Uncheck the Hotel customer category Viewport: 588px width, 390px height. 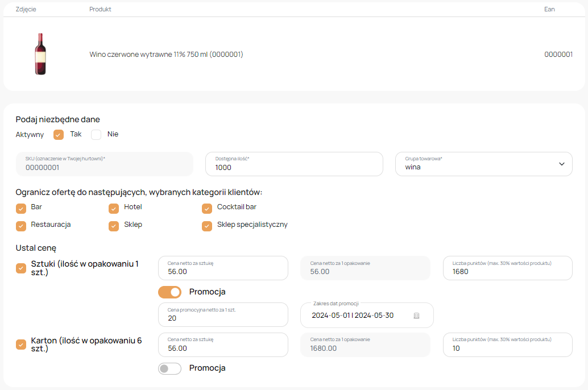(114, 208)
